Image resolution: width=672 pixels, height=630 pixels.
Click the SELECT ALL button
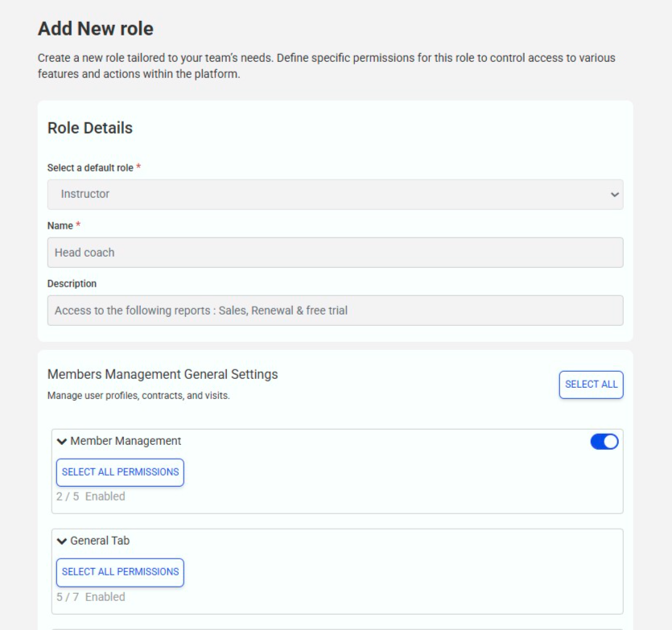pos(591,385)
